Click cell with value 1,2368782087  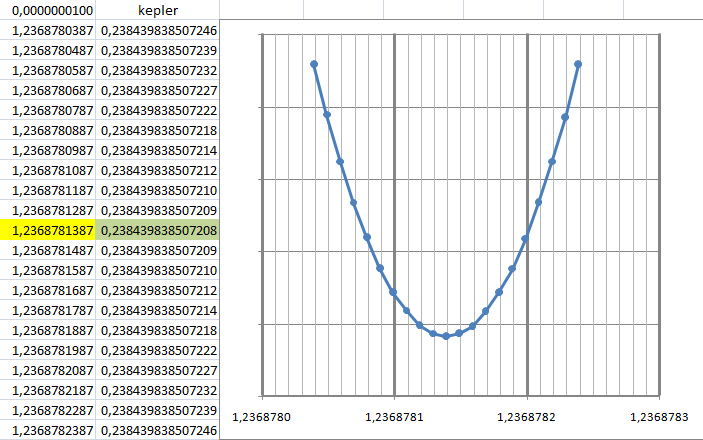(48, 370)
